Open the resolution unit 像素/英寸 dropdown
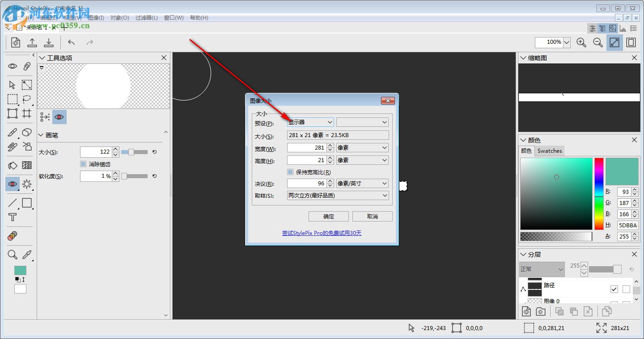The image size is (644, 339). [x=362, y=184]
